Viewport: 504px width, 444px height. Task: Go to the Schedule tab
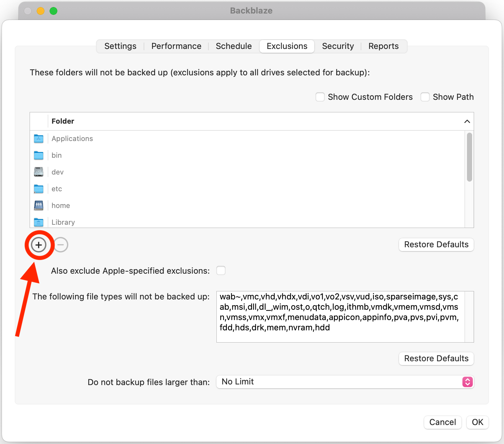[x=233, y=46]
